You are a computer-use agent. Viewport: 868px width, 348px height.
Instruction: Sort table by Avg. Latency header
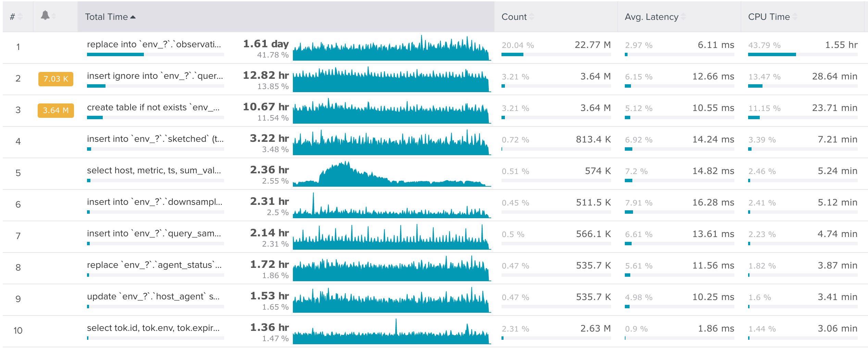(x=651, y=17)
